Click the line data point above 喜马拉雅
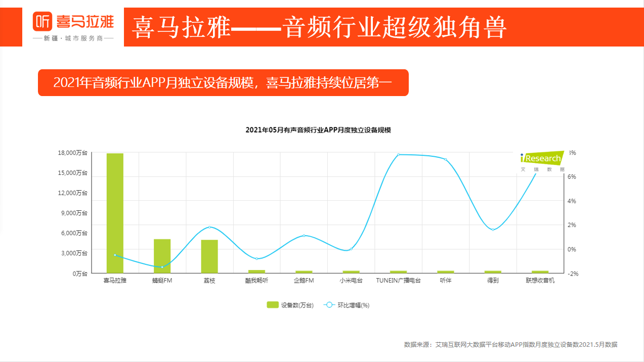 point(114,256)
